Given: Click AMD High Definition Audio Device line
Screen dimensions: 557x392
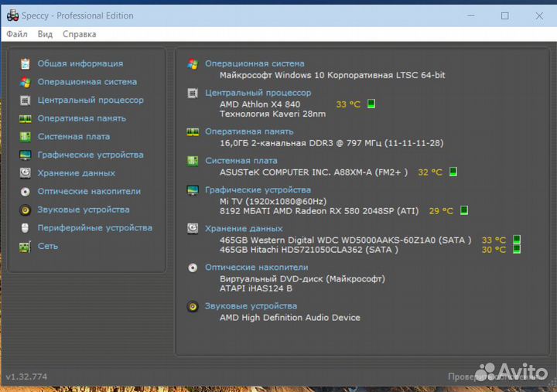Looking at the screenshot, I should [x=290, y=318].
